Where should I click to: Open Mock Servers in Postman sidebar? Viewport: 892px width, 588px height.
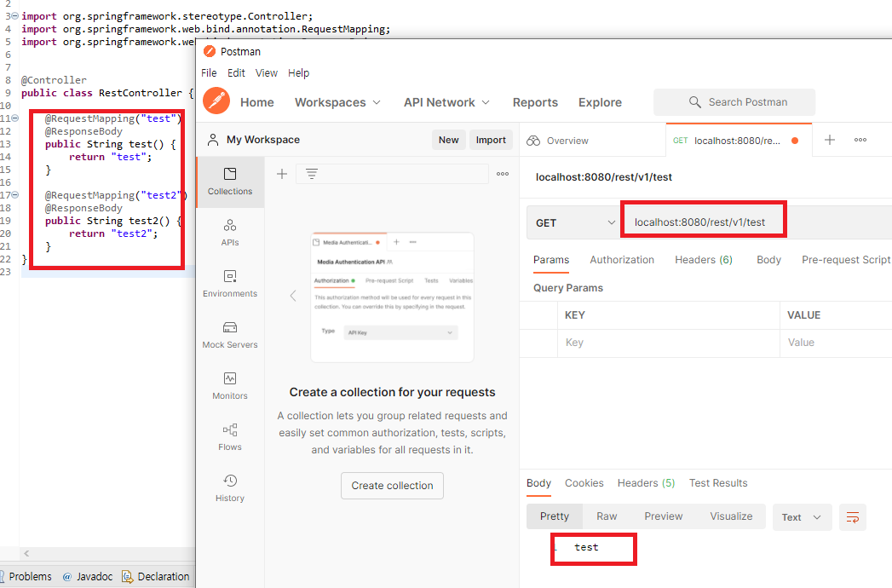pyautogui.click(x=230, y=335)
